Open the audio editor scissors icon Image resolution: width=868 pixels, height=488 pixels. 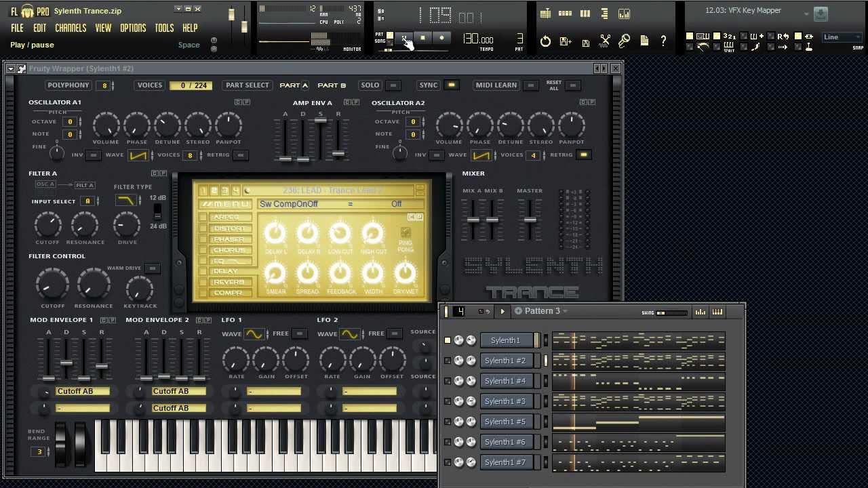coord(605,41)
